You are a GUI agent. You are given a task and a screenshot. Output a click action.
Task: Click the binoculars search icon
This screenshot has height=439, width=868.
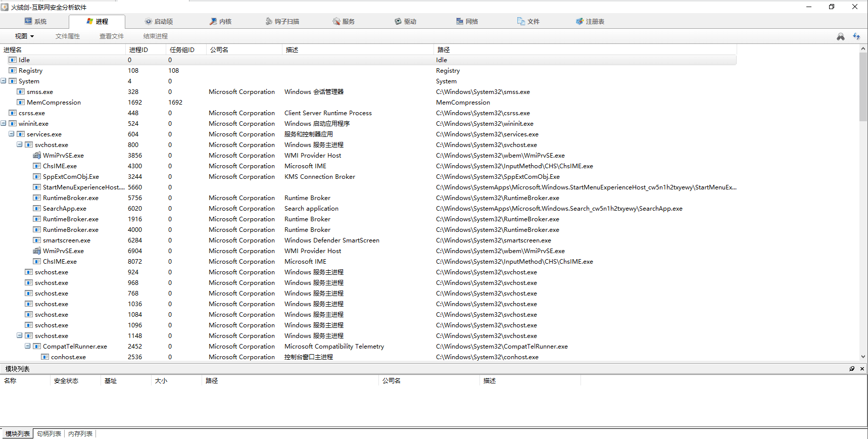click(x=841, y=36)
